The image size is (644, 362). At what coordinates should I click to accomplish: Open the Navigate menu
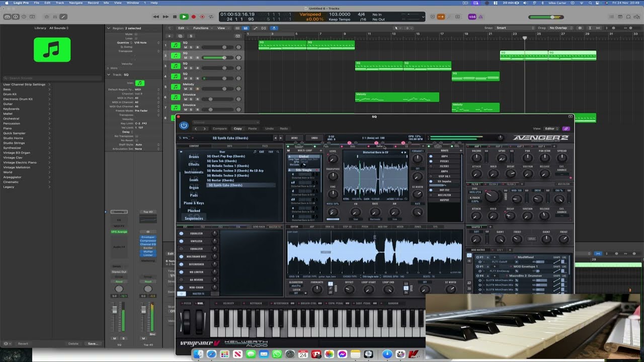[75, 3]
